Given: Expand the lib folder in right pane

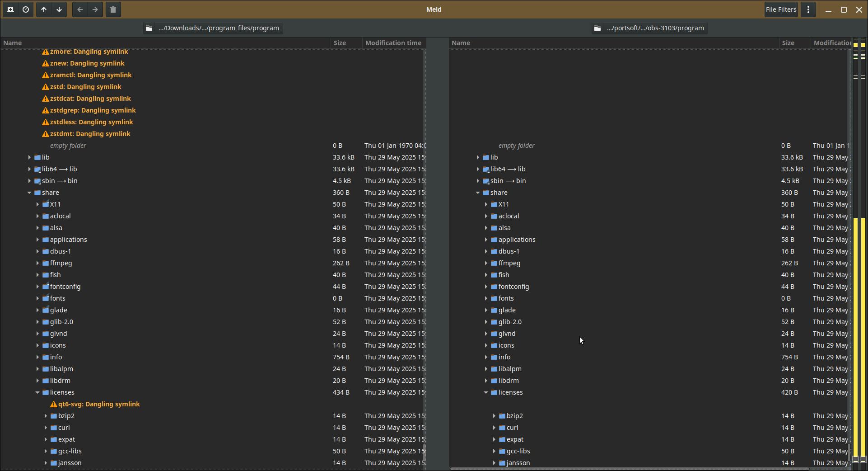Looking at the screenshot, I should coord(478,157).
